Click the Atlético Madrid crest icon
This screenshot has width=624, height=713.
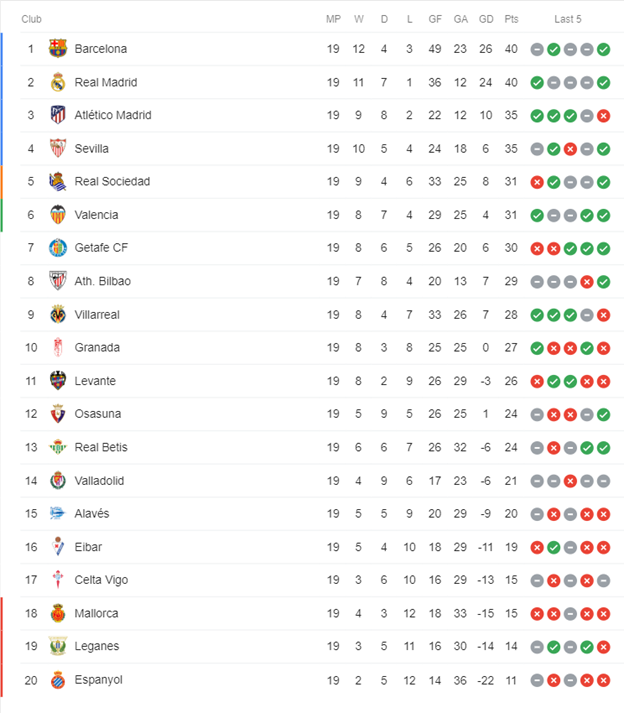click(58, 115)
